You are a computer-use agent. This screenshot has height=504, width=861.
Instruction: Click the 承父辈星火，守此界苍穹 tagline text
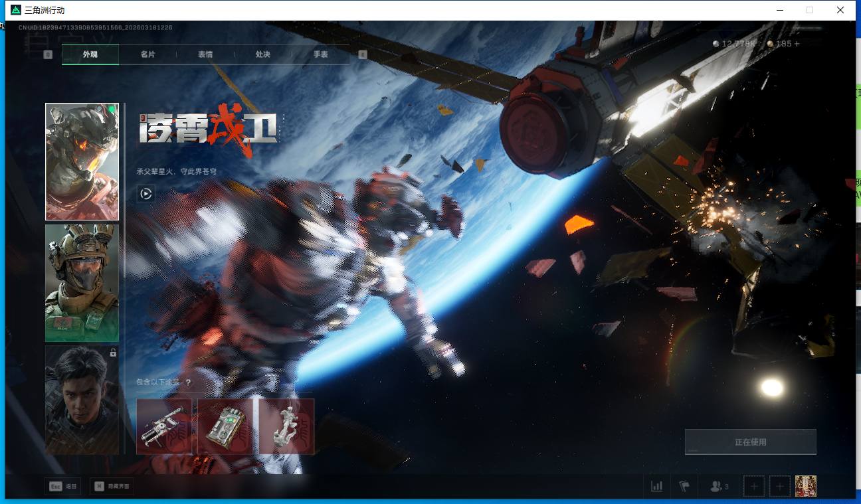(176, 171)
